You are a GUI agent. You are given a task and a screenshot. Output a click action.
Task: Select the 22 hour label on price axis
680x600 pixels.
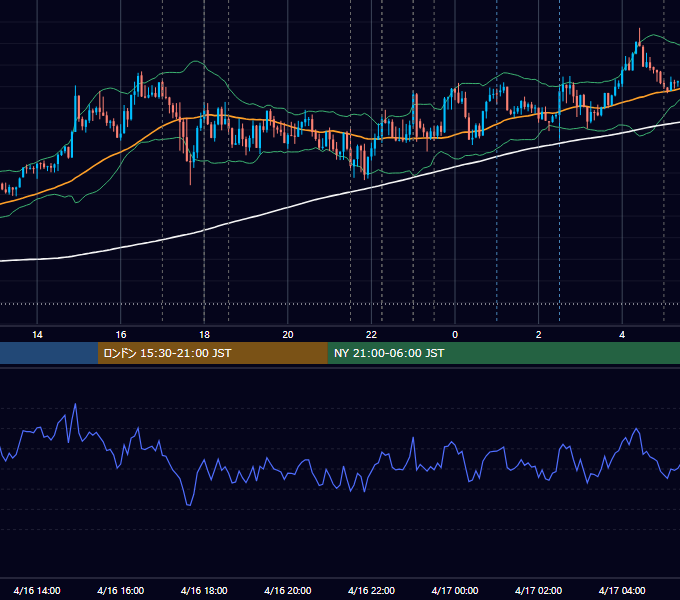coord(371,335)
